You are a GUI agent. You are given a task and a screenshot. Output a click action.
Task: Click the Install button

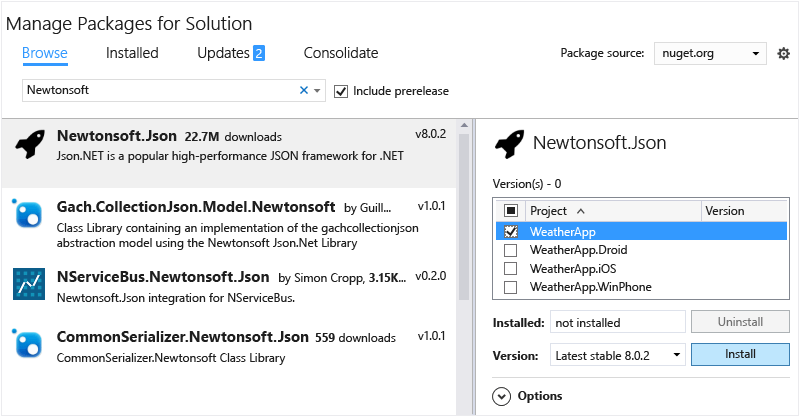741,354
